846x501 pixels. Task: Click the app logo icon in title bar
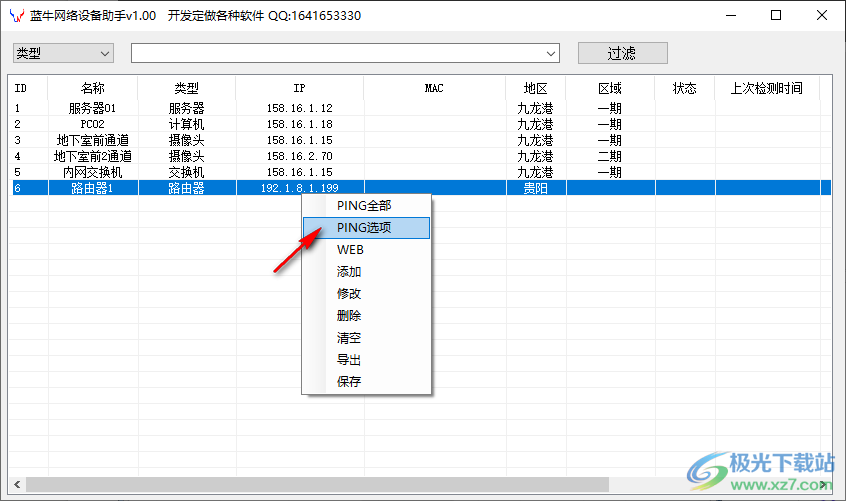coord(17,16)
